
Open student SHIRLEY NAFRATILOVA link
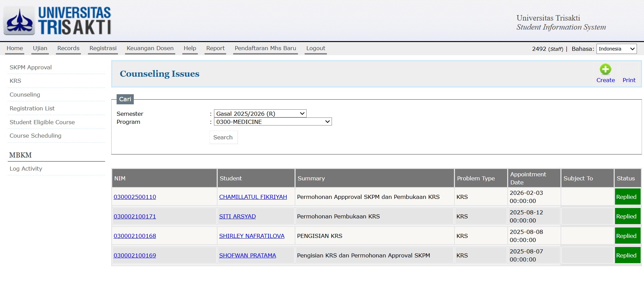[x=252, y=236]
